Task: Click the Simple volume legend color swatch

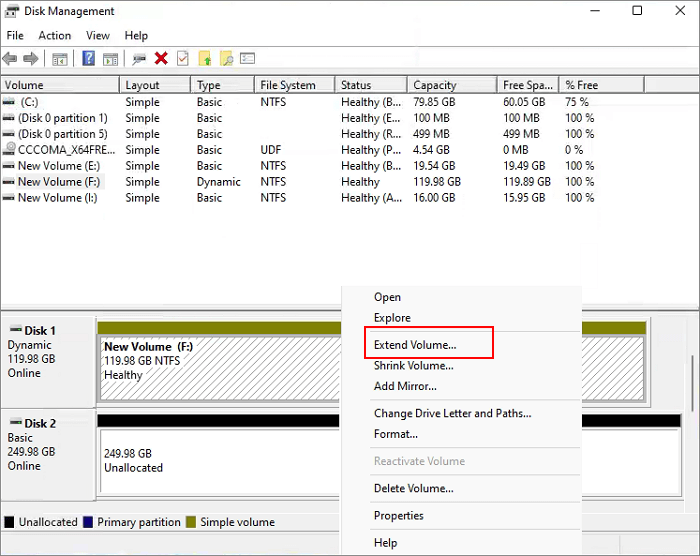Action: pyautogui.click(x=191, y=522)
